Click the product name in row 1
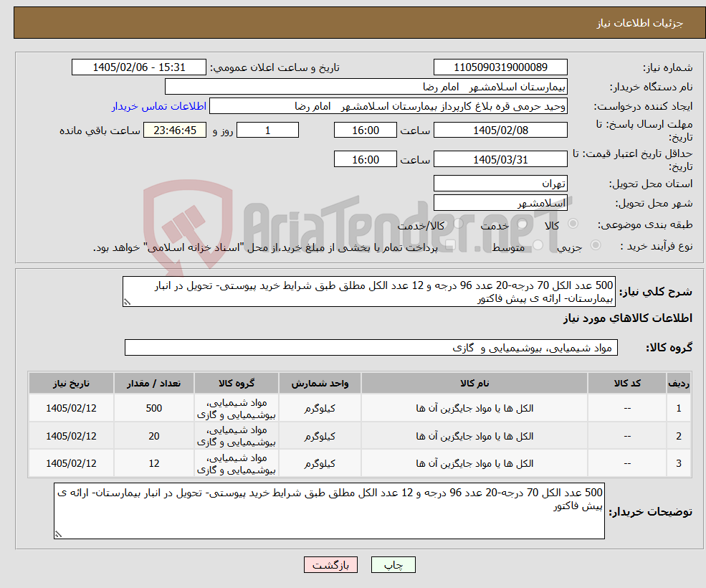 [x=474, y=408]
